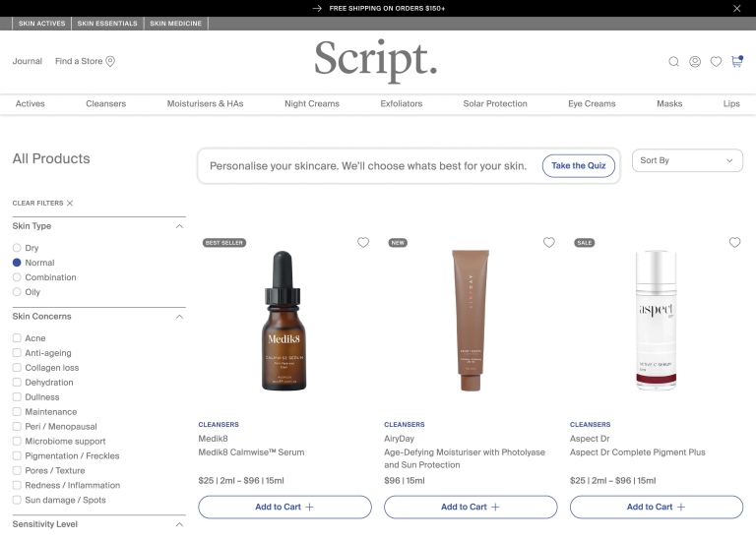756x540 pixels.
Task: Open the Sort By dropdown
Action: tap(687, 160)
